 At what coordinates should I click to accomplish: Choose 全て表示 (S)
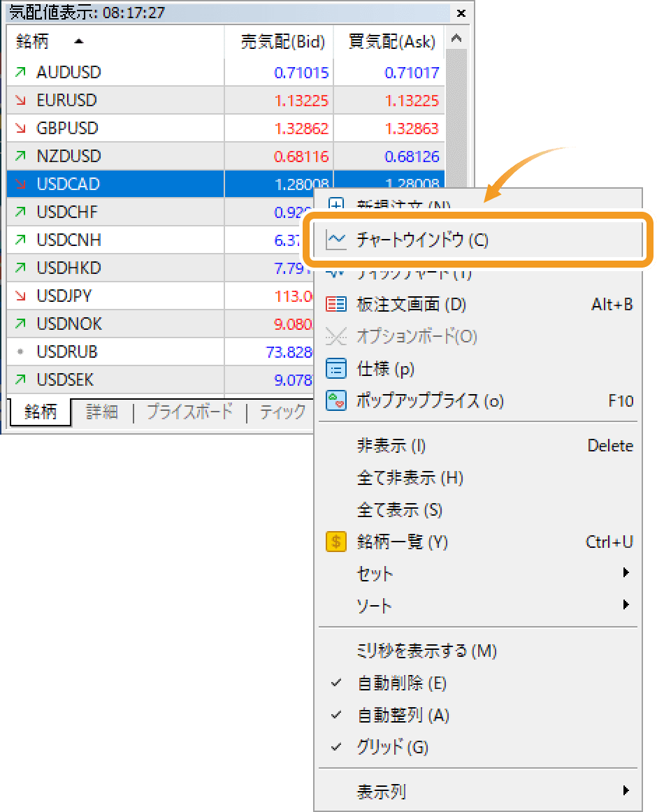(477, 510)
